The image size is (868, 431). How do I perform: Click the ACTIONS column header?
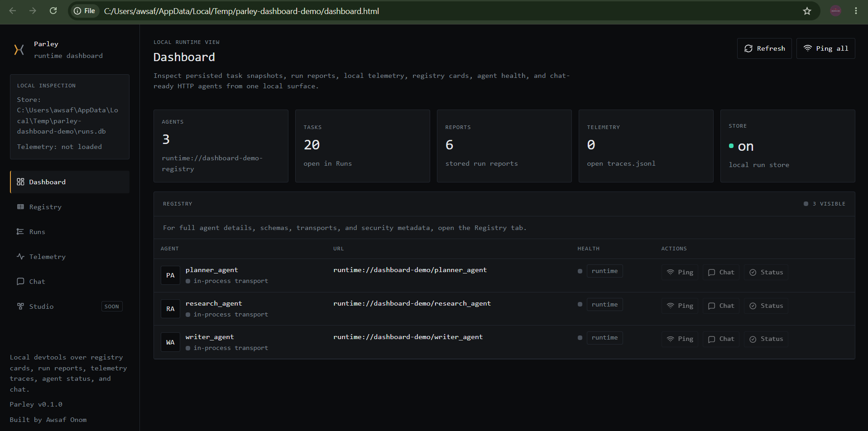674,249
